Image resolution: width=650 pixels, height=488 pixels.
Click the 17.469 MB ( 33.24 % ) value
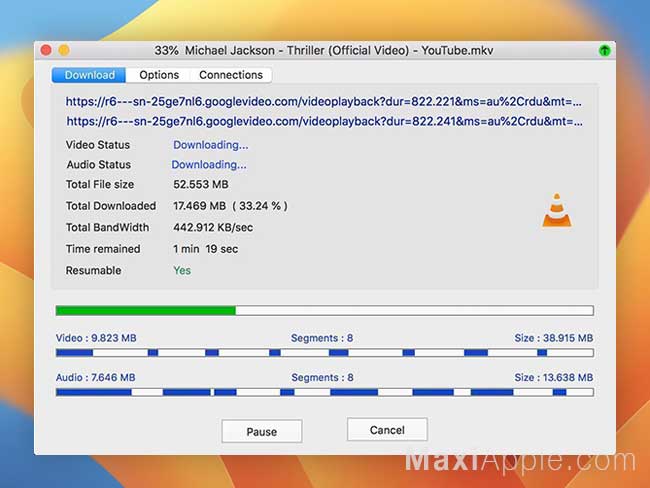pyautogui.click(x=230, y=206)
